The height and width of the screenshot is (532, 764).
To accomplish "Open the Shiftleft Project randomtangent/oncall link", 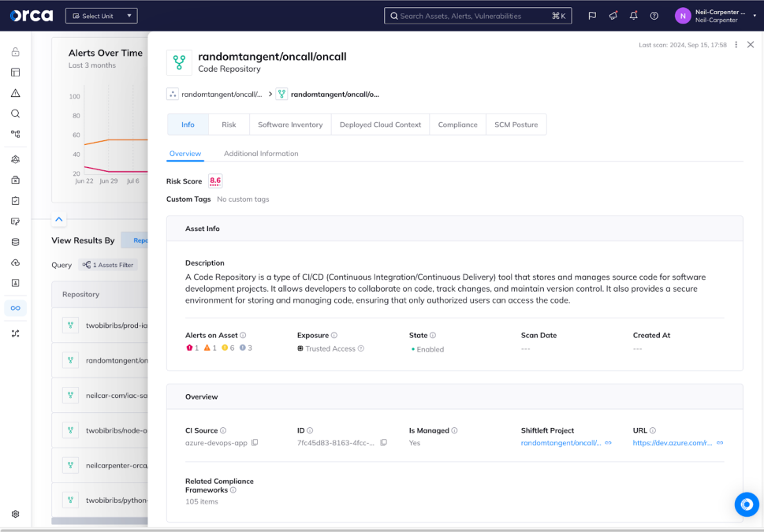I will (x=561, y=443).
